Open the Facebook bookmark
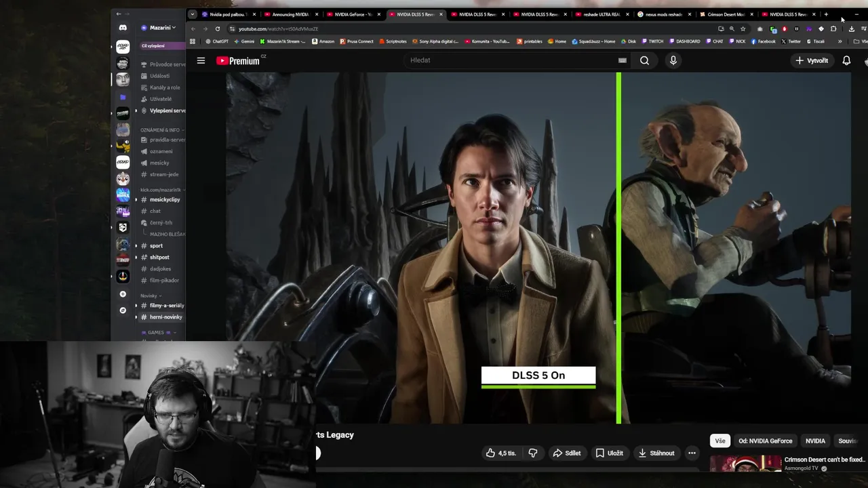 coord(764,41)
